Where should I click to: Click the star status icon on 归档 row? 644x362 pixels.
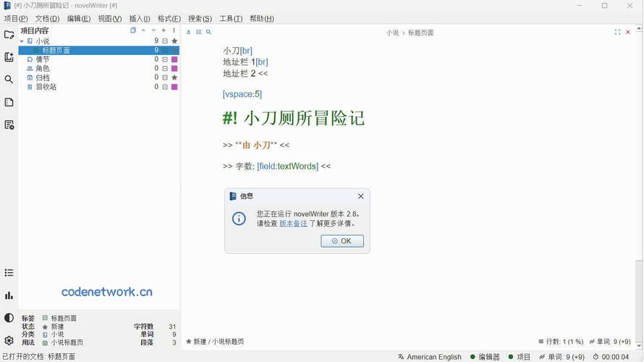[174, 77]
